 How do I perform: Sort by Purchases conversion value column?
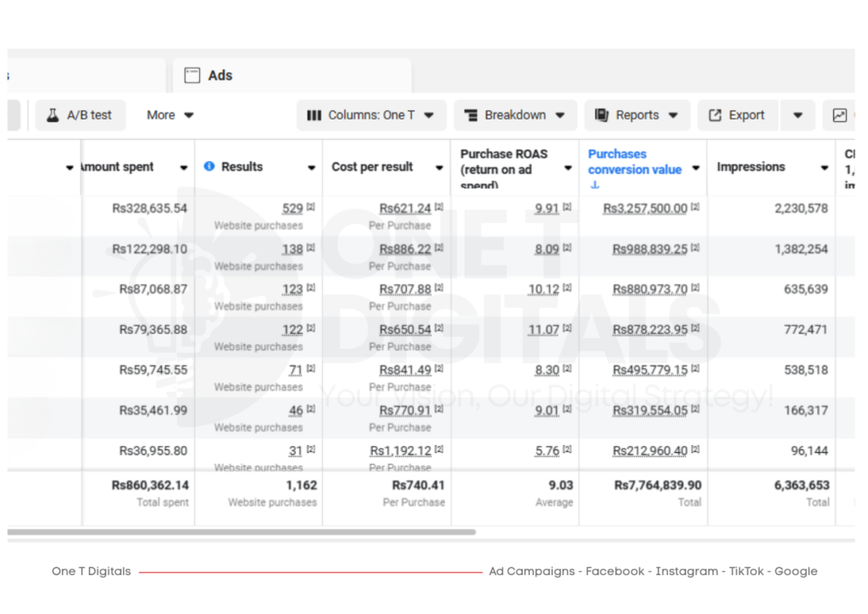(634, 162)
